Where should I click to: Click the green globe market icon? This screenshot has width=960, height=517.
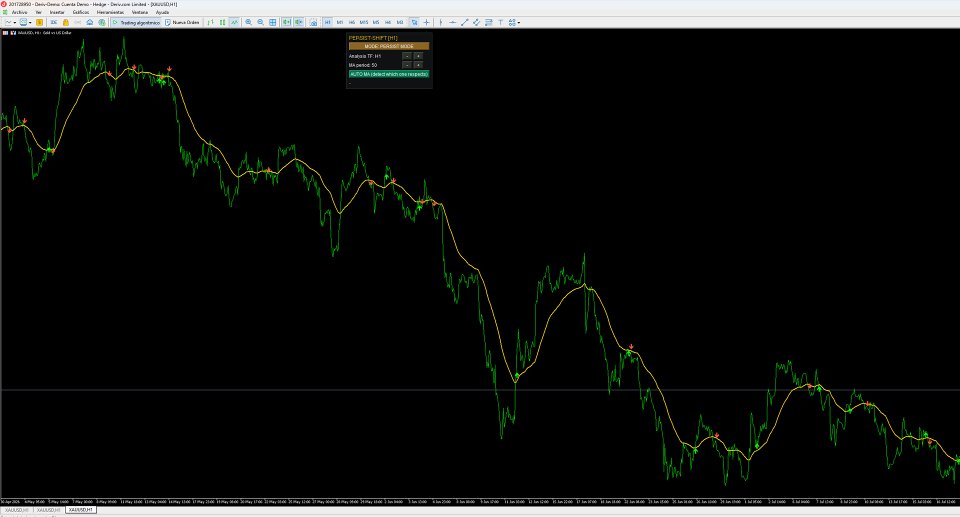click(102, 22)
